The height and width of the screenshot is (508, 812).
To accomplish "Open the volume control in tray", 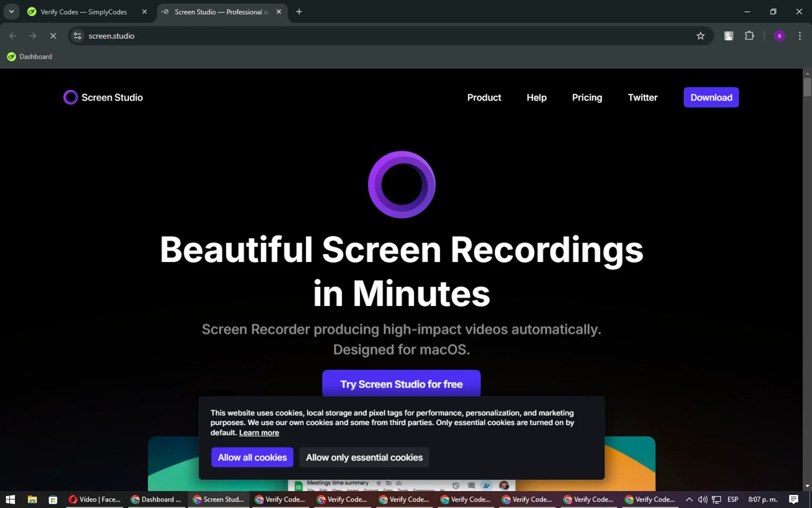I will [x=703, y=499].
